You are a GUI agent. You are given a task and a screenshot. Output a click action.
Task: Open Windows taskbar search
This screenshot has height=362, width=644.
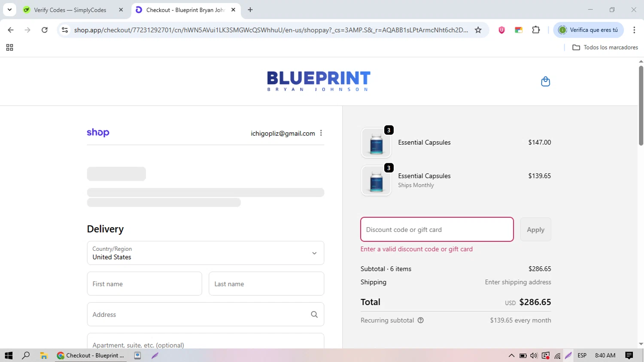26,356
